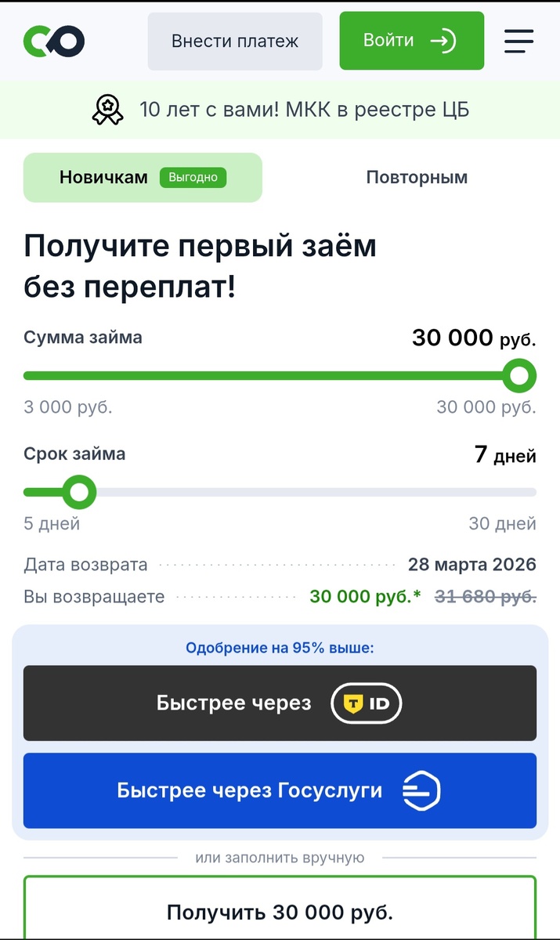Click the Госуслуги logo icon

(x=424, y=791)
